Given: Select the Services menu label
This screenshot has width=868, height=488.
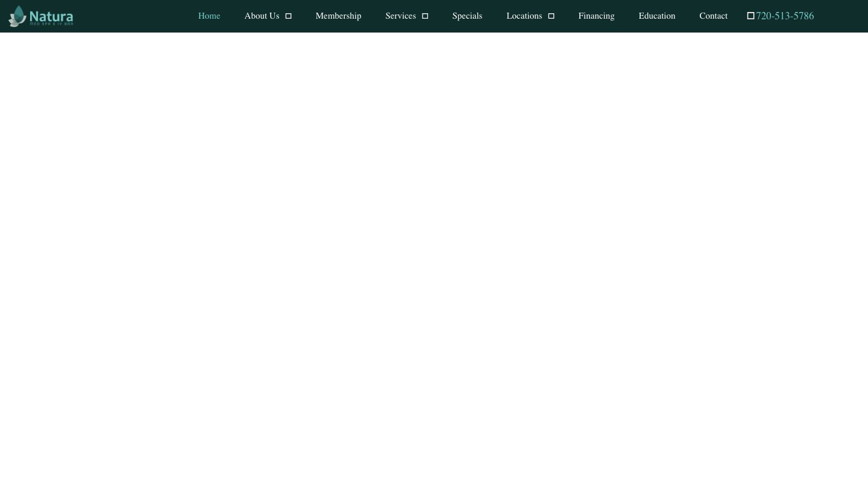Looking at the screenshot, I should coord(400,16).
